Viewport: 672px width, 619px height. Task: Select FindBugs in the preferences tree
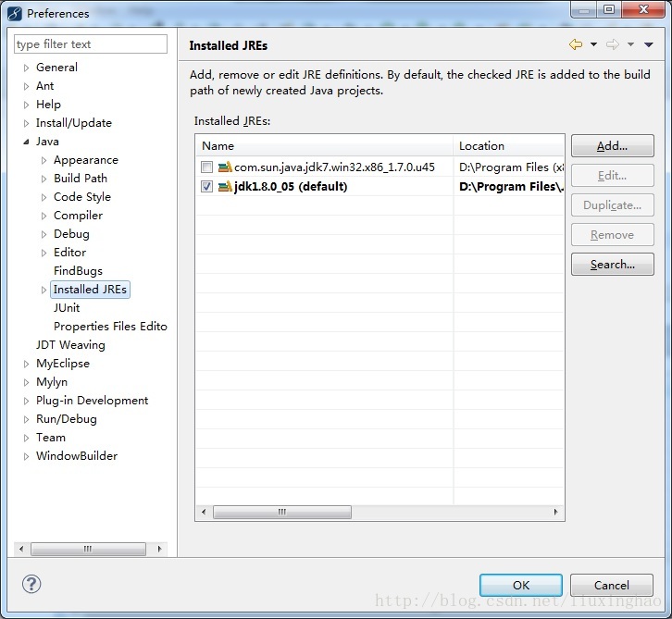point(78,271)
